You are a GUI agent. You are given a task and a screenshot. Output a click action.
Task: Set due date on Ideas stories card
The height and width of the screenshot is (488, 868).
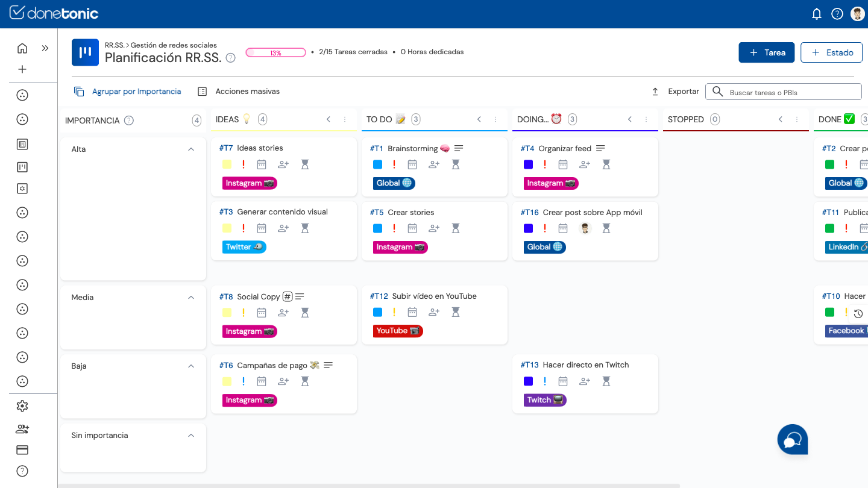(262, 164)
